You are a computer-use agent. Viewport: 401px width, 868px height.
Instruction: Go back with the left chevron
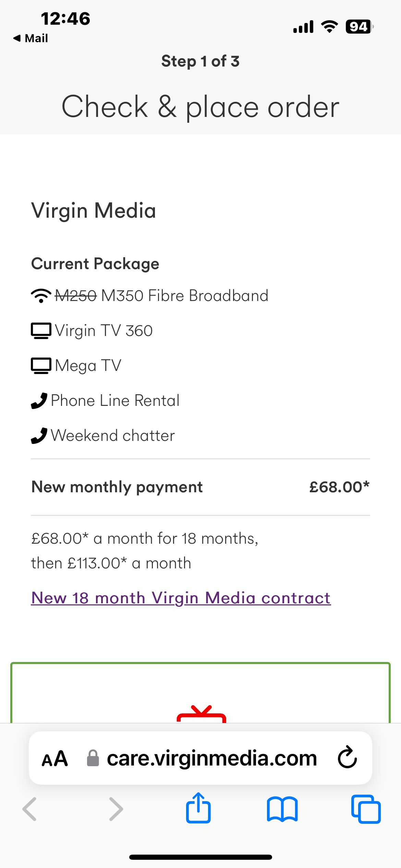(x=29, y=809)
